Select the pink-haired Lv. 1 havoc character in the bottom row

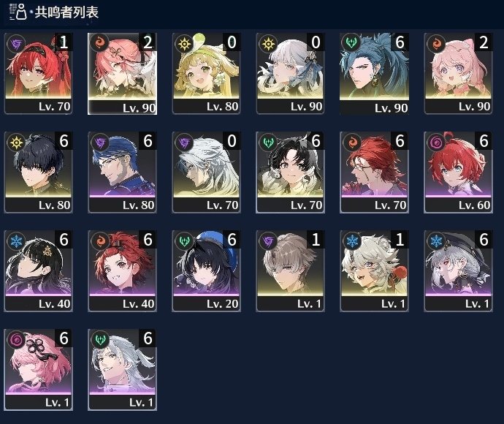pyautogui.click(x=38, y=370)
